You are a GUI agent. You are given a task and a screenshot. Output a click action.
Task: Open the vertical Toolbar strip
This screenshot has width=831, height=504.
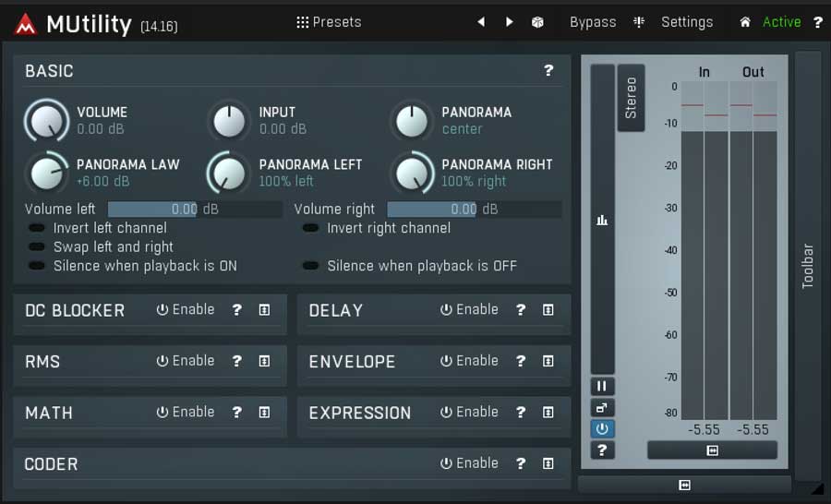pyautogui.click(x=808, y=266)
